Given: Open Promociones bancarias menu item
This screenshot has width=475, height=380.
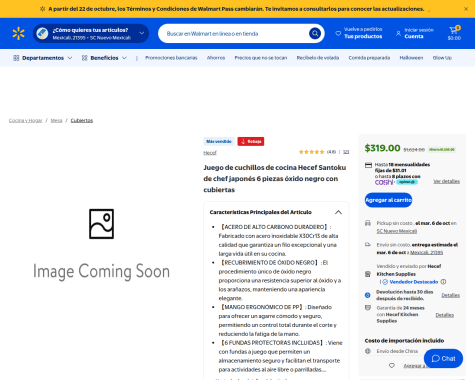Looking at the screenshot, I should (x=171, y=58).
